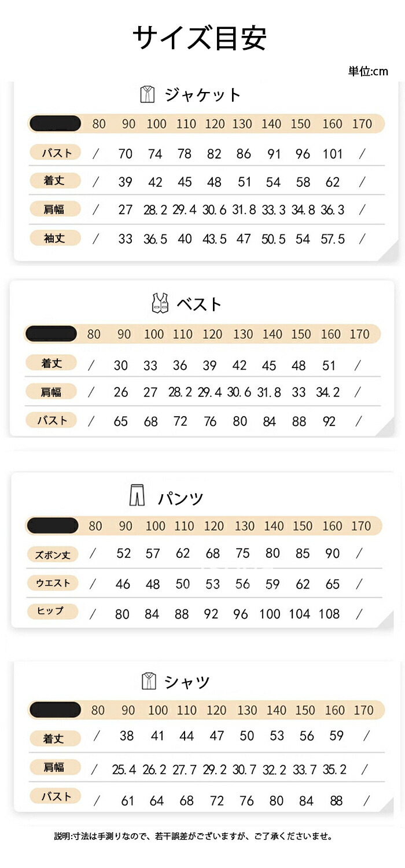The height and width of the screenshot is (868, 405).
Task: Click the 単位:cm unit text
Action: click(368, 72)
